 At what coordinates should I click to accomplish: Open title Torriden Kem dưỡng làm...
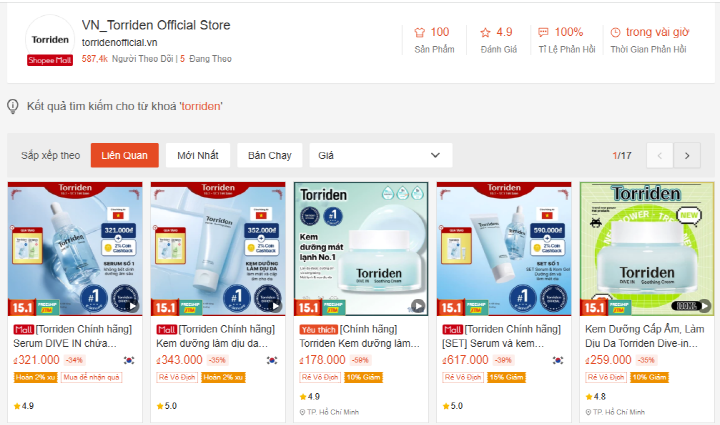click(360, 343)
